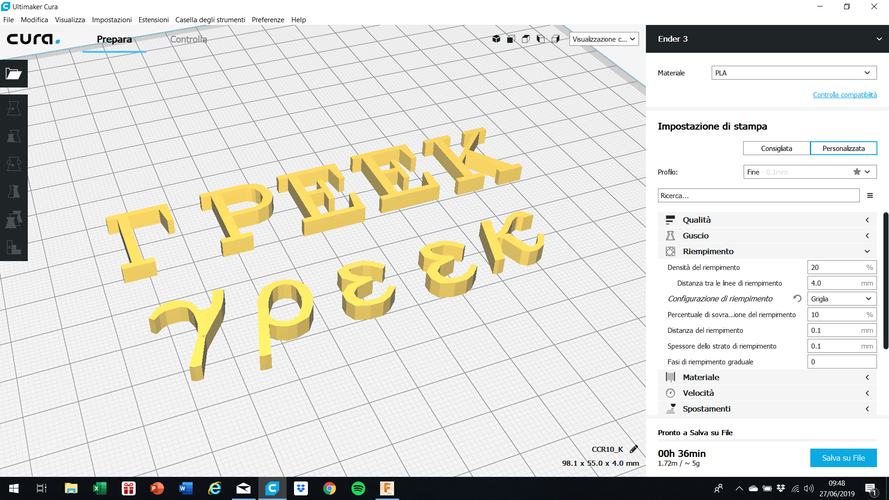
Task: Switch to top camera view icon
Action: point(526,39)
